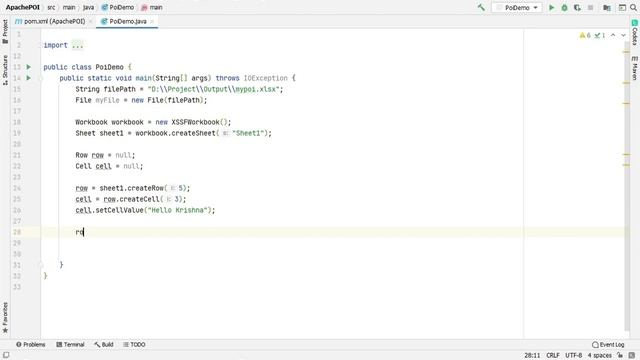Image resolution: width=640 pixels, height=360 pixels.
Task: Click line number 21 in gutter
Action: click(17, 155)
